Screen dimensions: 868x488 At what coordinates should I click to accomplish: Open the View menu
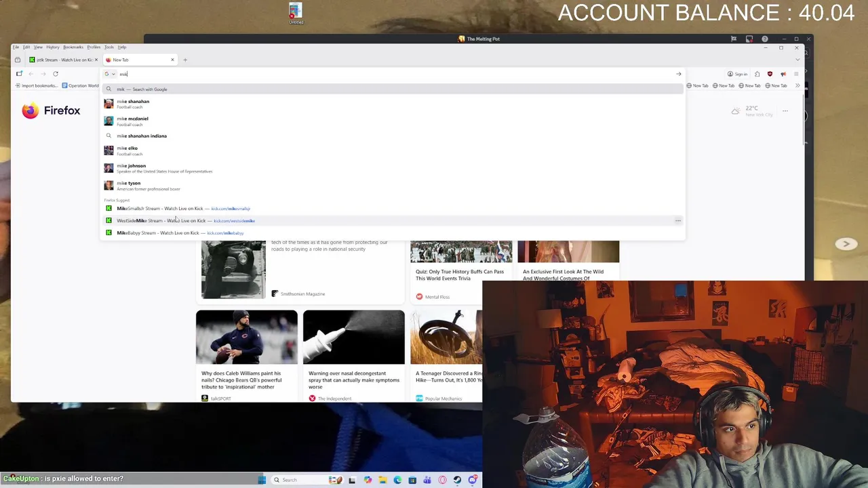[x=38, y=47]
